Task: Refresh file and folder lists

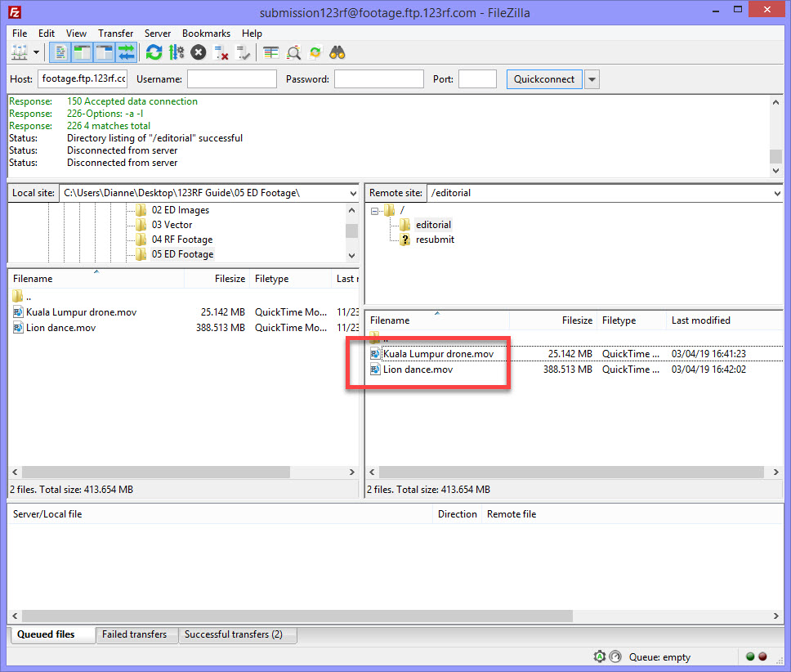Action: click(x=154, y=52)
